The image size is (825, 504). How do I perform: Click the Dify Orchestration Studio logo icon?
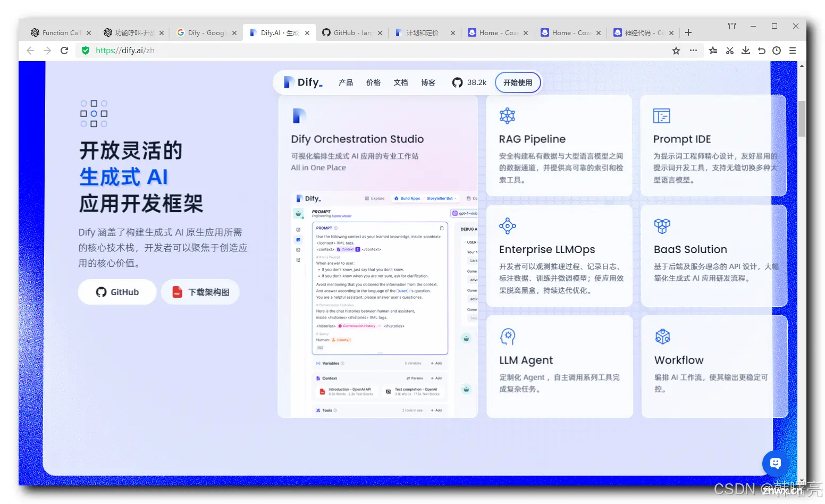[299, 115]
